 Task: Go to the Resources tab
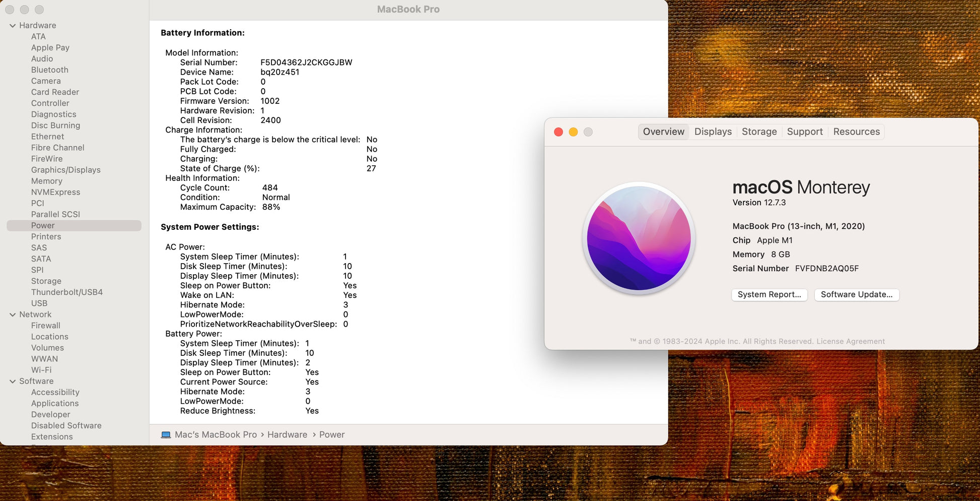[856, 132]
